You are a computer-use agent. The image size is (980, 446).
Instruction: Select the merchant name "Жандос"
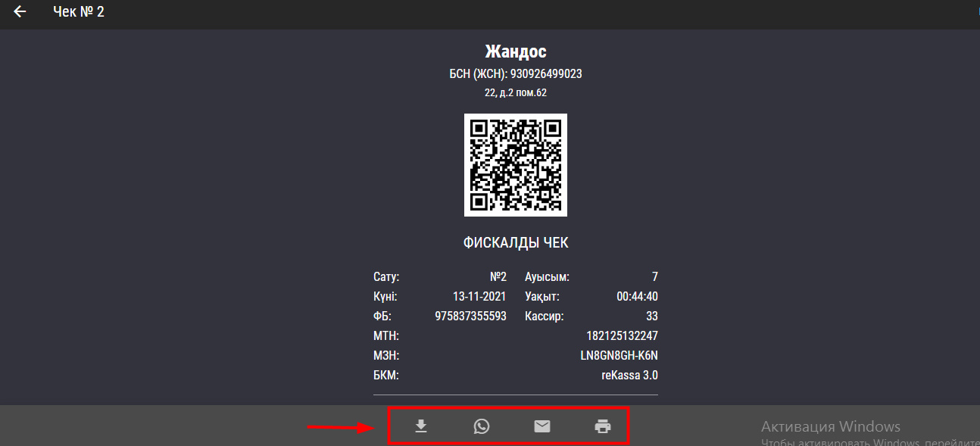(x=516, y=51)
